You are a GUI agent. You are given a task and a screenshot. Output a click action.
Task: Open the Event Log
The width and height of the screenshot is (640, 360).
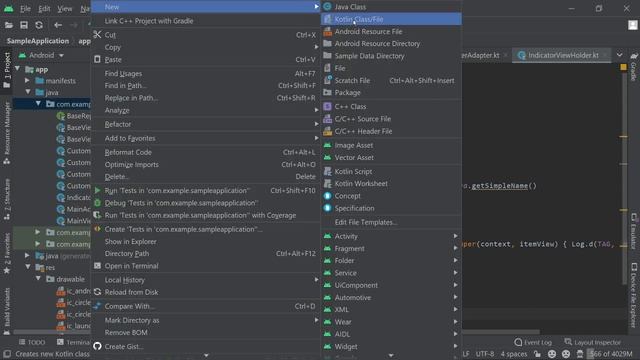533,342
